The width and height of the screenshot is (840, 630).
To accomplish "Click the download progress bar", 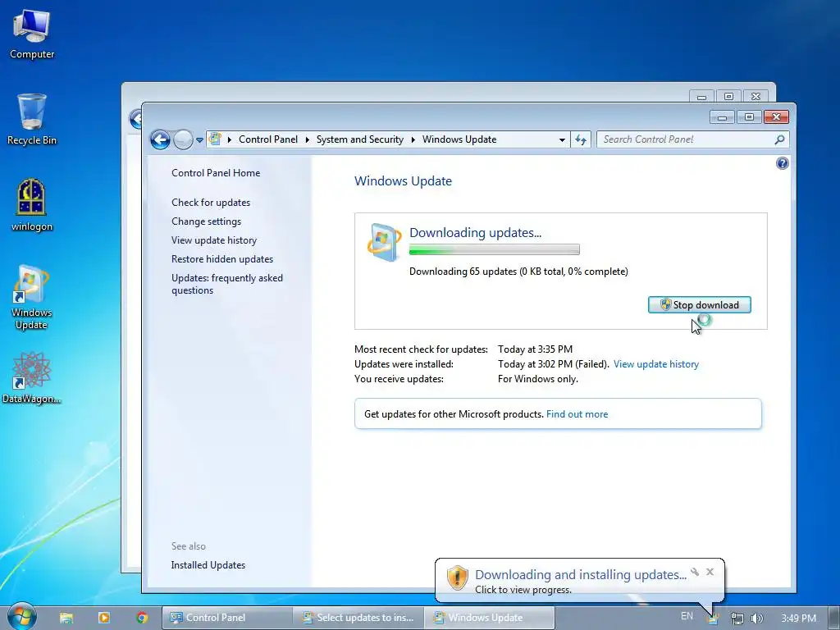I will click(494, 249).
